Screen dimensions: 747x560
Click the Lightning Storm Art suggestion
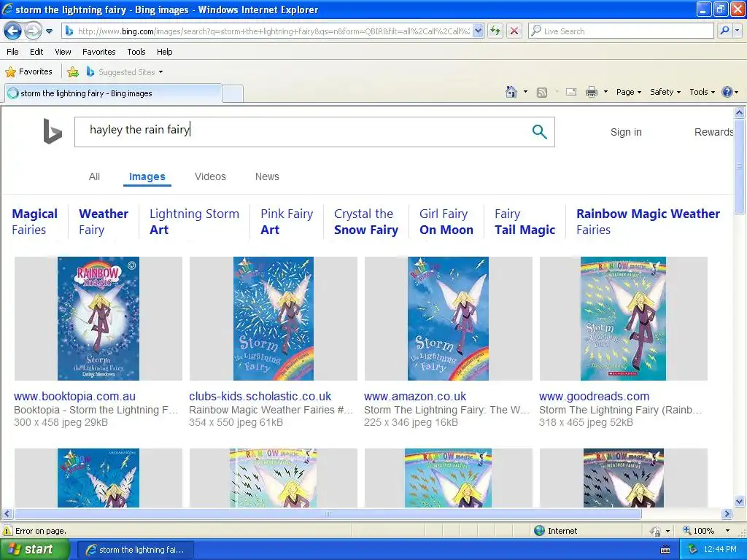pos(194,222)
